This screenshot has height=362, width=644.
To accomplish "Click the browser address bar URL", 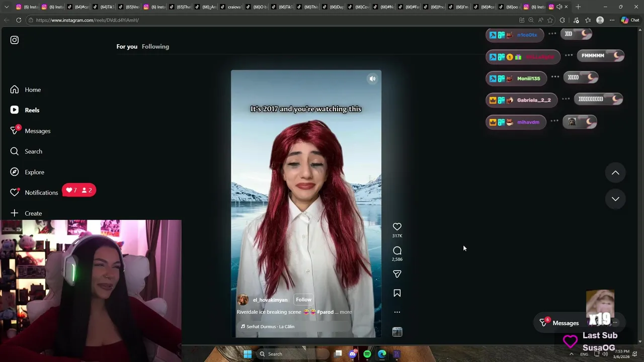I will coord(87,20).
